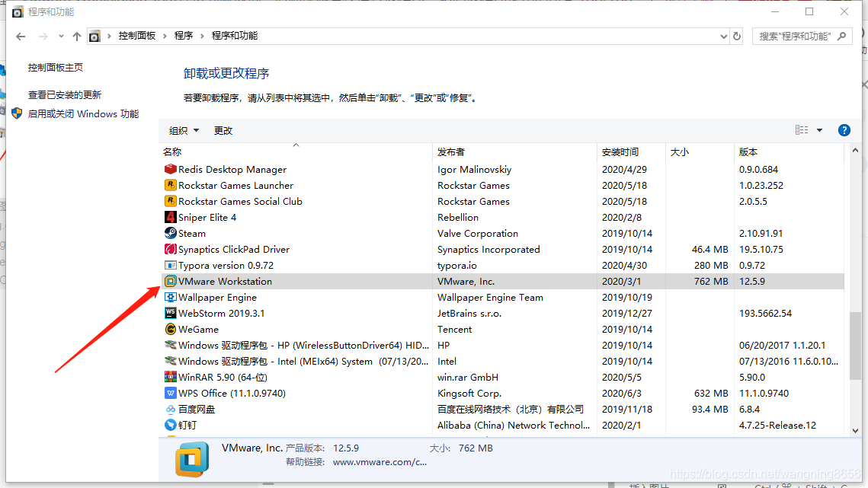Click the 百度网盘 program icon

(171, 410)
